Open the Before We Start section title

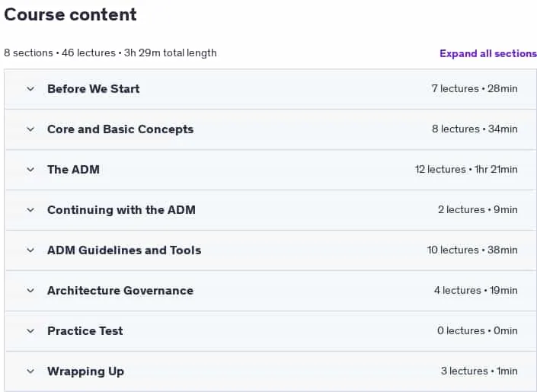pos(93,89)
